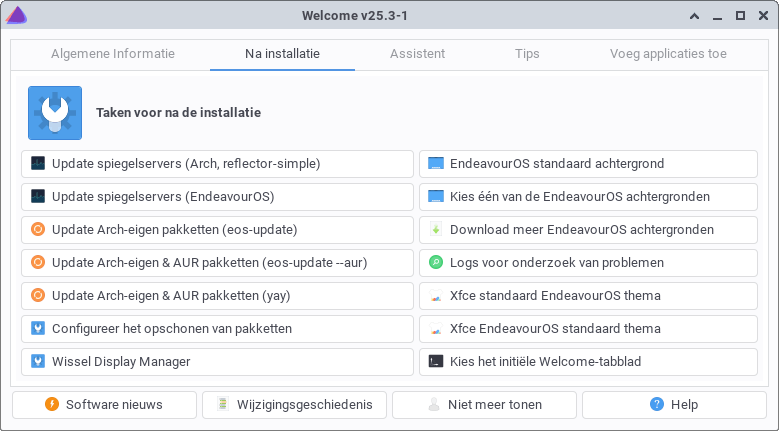Open Kies één van de EndeavourOS achtergronden

588,197
